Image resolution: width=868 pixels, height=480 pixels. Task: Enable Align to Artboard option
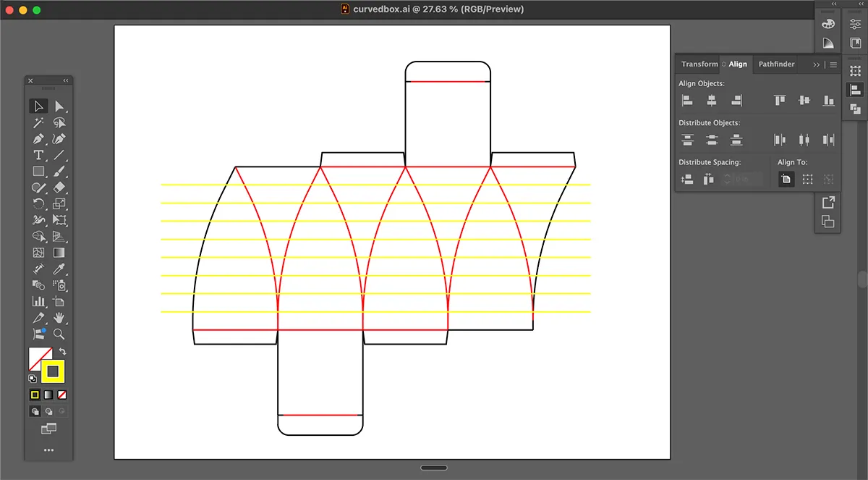click(x=786, y=179)
